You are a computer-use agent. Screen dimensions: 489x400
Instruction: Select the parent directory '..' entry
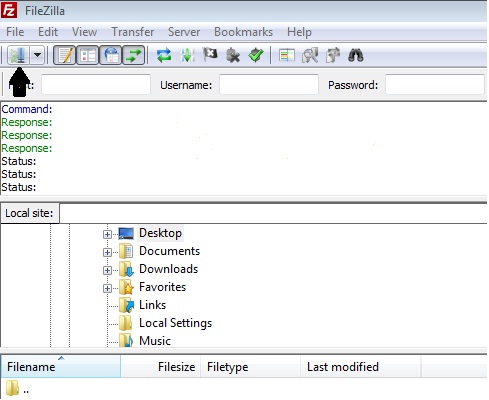tap(17, 389)
